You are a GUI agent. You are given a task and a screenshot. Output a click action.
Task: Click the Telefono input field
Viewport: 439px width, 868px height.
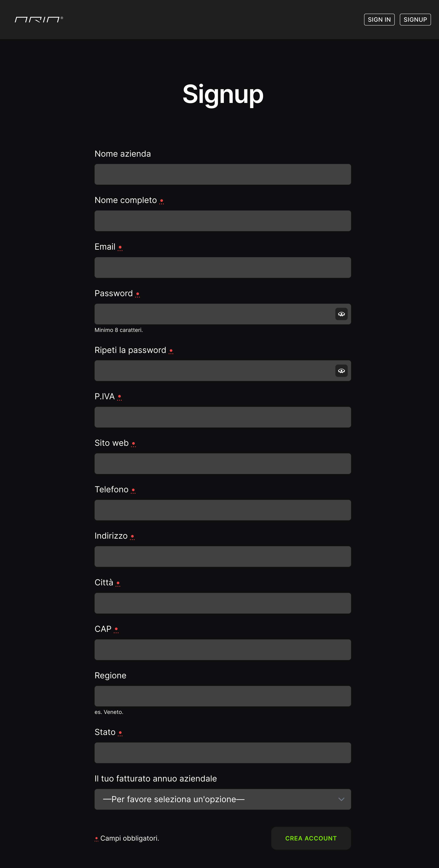tap(223, 510)
